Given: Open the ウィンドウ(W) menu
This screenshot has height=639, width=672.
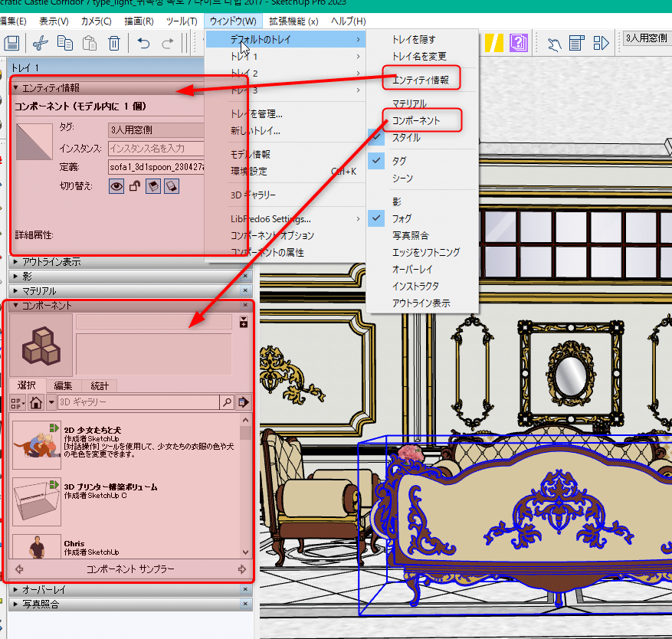Looking at the screenshot, I should (233, 21).
